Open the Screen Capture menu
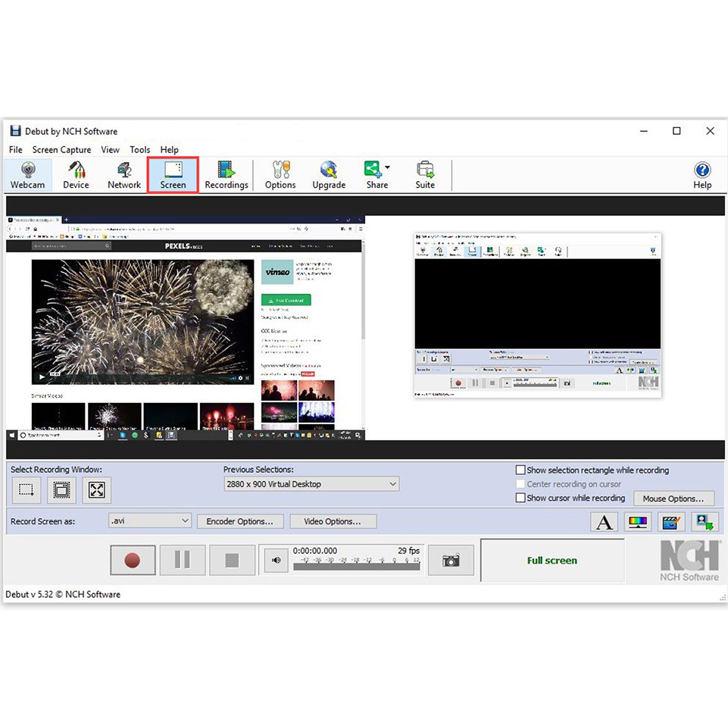728x728 pixels. [61, 150]
